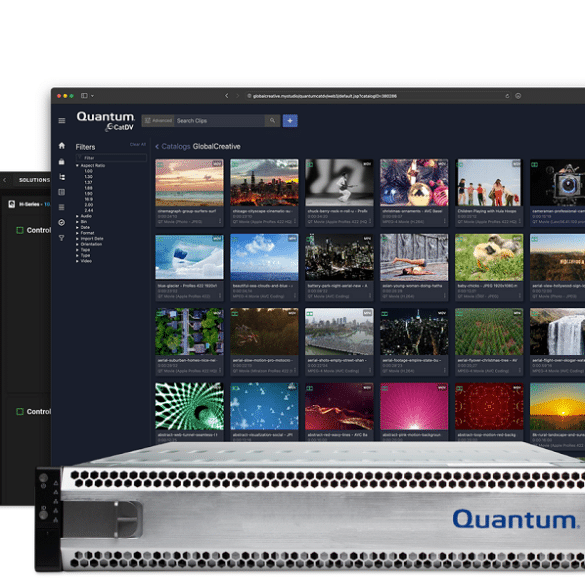Click the back chevron before Catalogs

157,147
